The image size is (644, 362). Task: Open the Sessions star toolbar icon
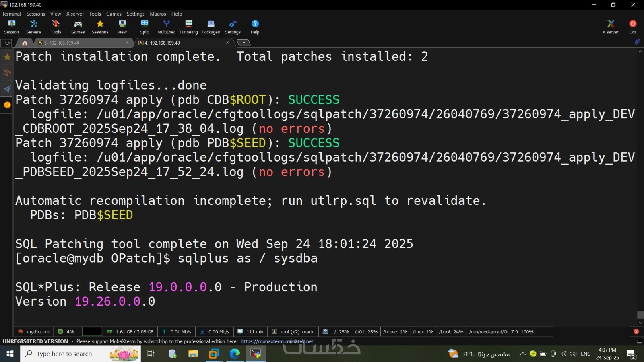click(100, 27)
